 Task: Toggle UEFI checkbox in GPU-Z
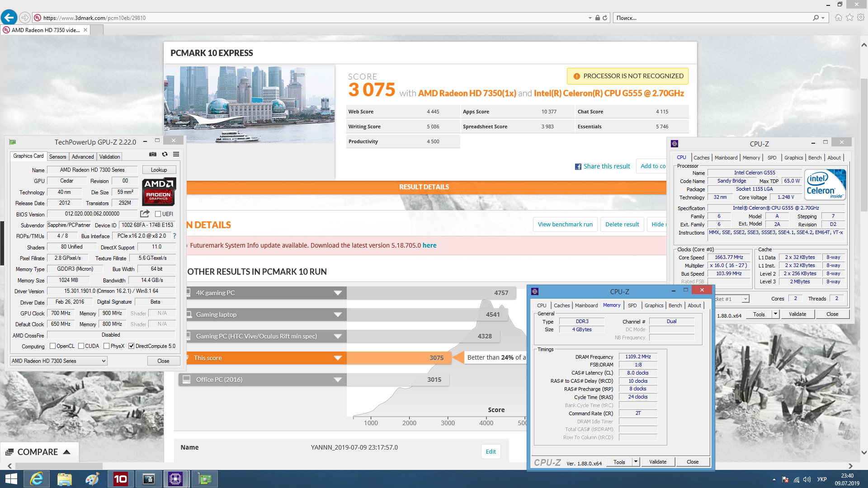(158, 214)
